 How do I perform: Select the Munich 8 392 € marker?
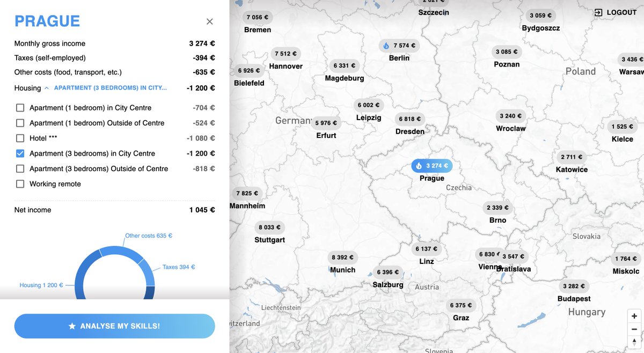pyautogui.click(x=342, y=258)
